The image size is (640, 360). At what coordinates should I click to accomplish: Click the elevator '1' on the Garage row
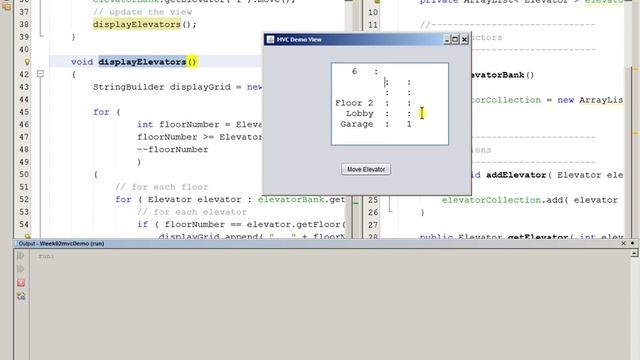point(409,124)
